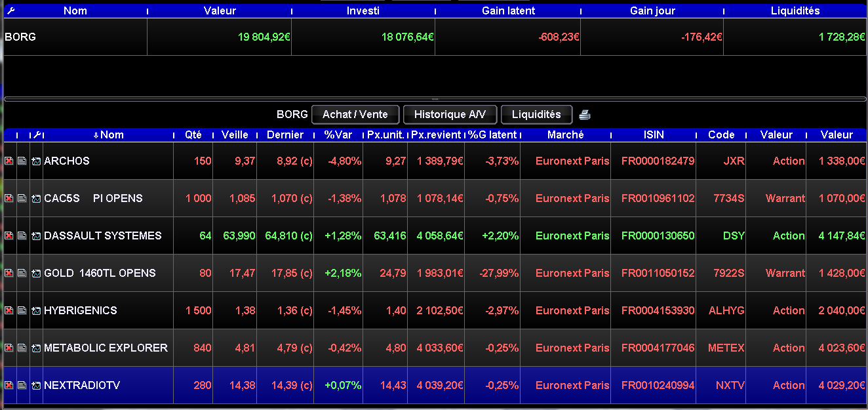The image size is (868, 410).
Task: Click the +2,18% variation cell
Action: click(343, 273)
